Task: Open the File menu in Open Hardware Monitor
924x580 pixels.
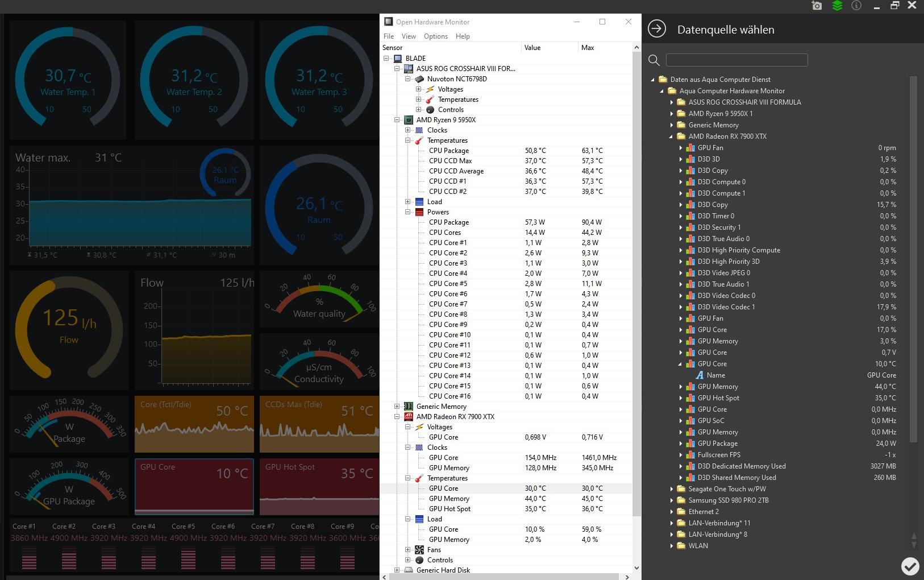Action: (389, 36)
